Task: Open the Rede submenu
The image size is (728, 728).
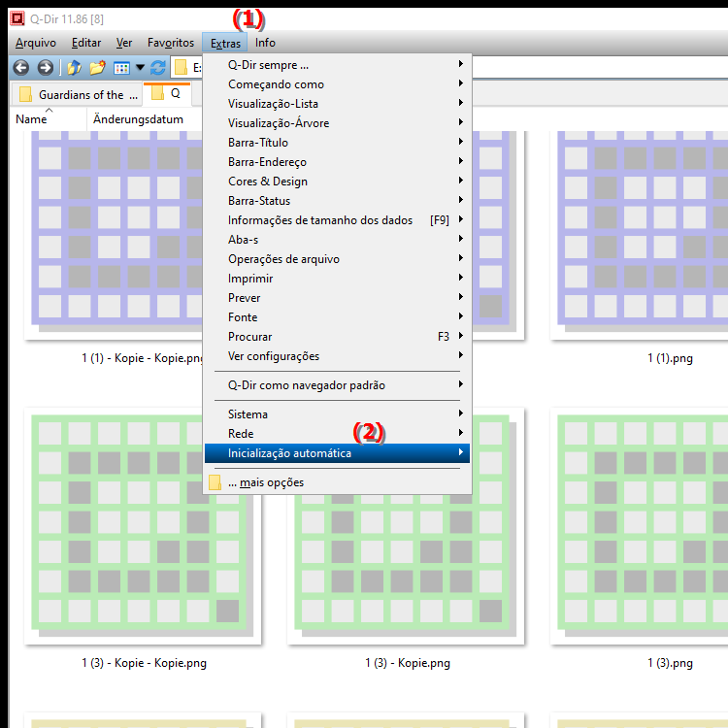Action: pyautogui.click(x=337, y=434)
